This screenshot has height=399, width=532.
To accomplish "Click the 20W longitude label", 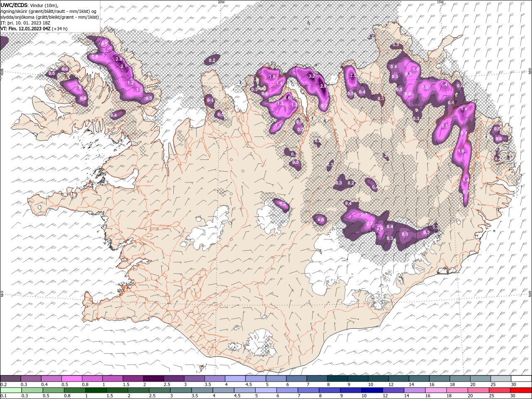I will pyautogui.click(x=221, y=2).
